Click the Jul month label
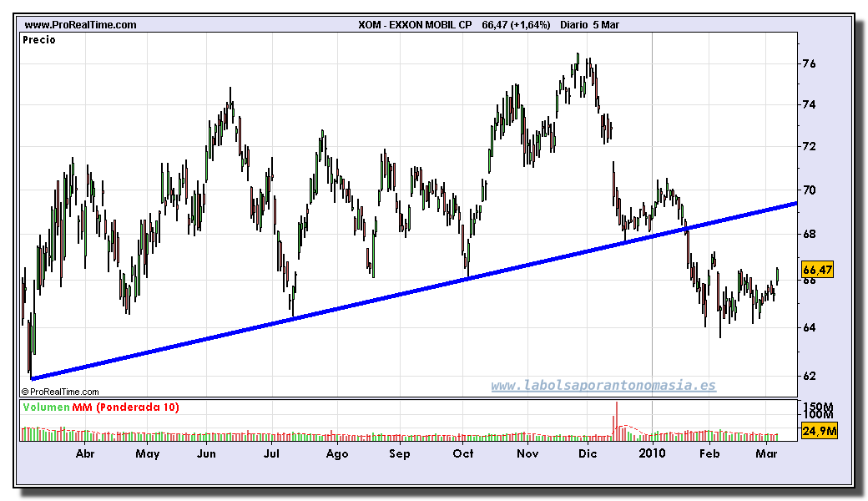868x501 pixels. (x=271, y=454)
